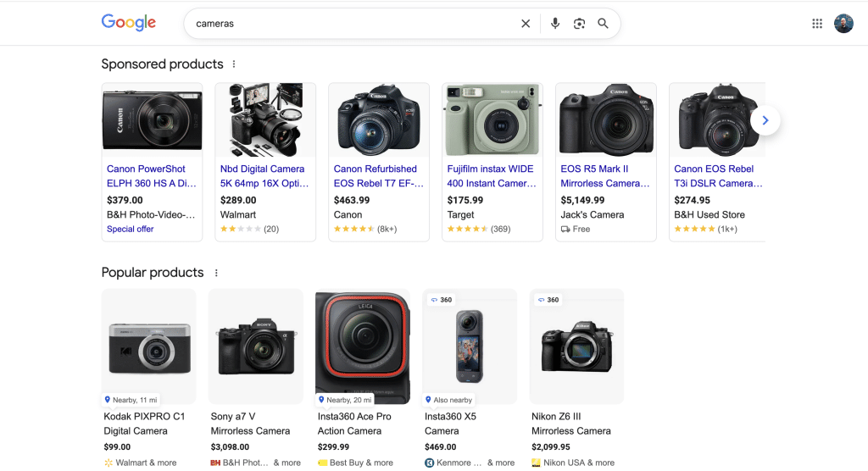Select the Nbd Digital Camera image
The height and width of the screenshot is (471, 868).
pos(265,120)
